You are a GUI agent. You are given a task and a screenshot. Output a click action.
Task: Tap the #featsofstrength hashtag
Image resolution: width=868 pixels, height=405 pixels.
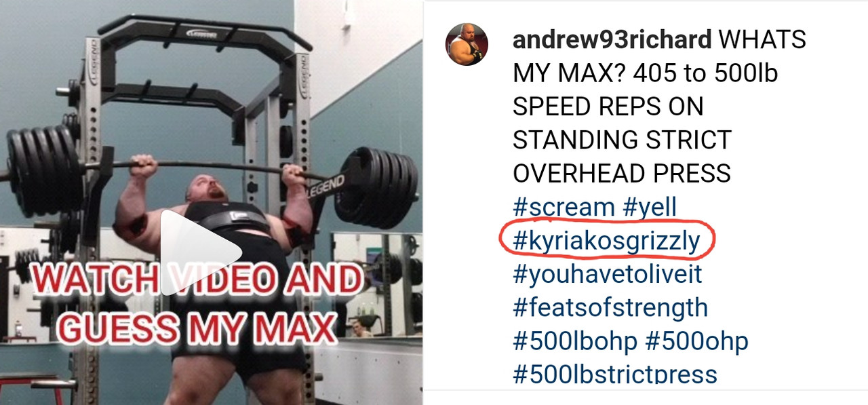pos(610,307)
